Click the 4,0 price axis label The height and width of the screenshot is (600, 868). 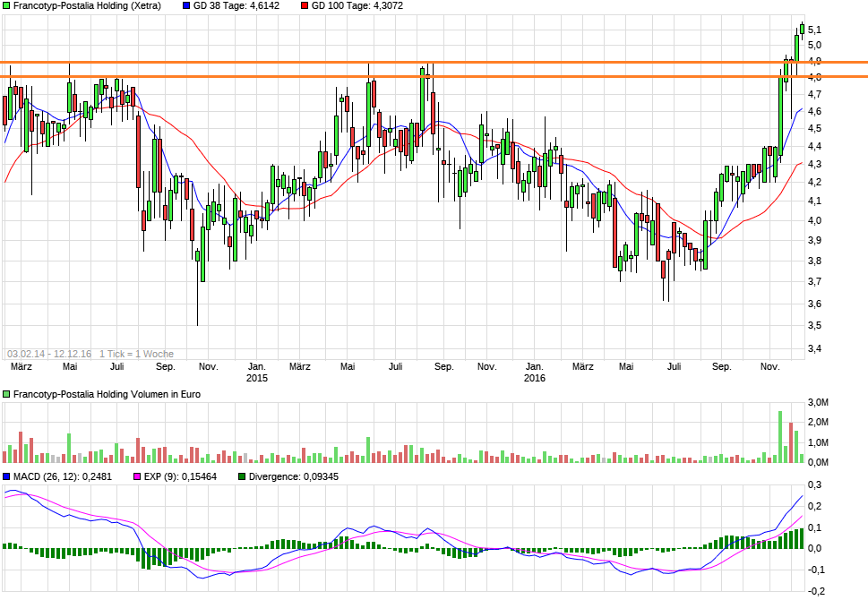pyautogui.click(x=814, y=220)
